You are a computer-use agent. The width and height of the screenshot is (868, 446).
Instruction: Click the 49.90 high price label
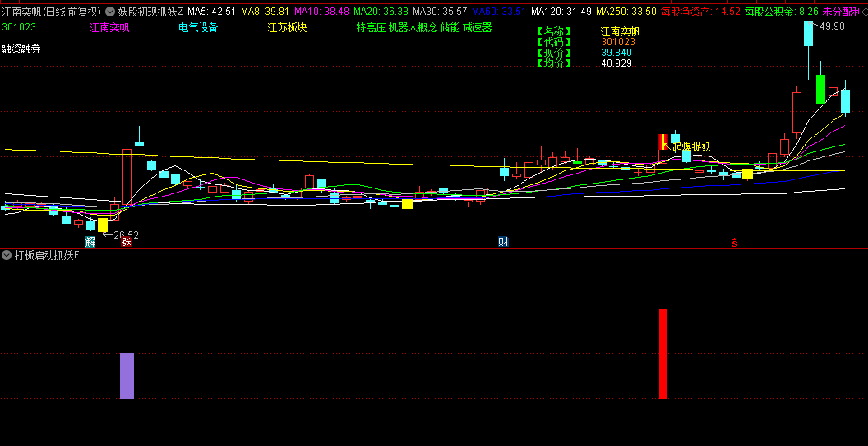832,26
